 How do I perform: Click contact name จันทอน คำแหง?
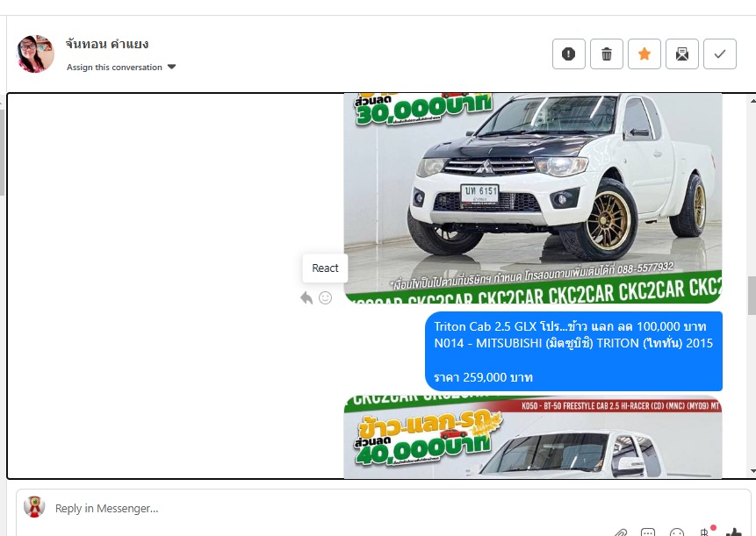107,45
